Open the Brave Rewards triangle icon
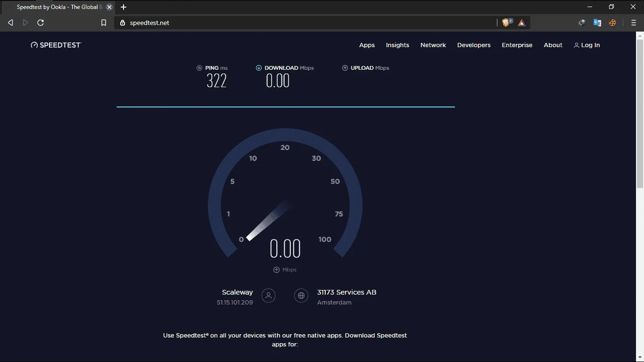644x362 pixels. coord(521,23)
